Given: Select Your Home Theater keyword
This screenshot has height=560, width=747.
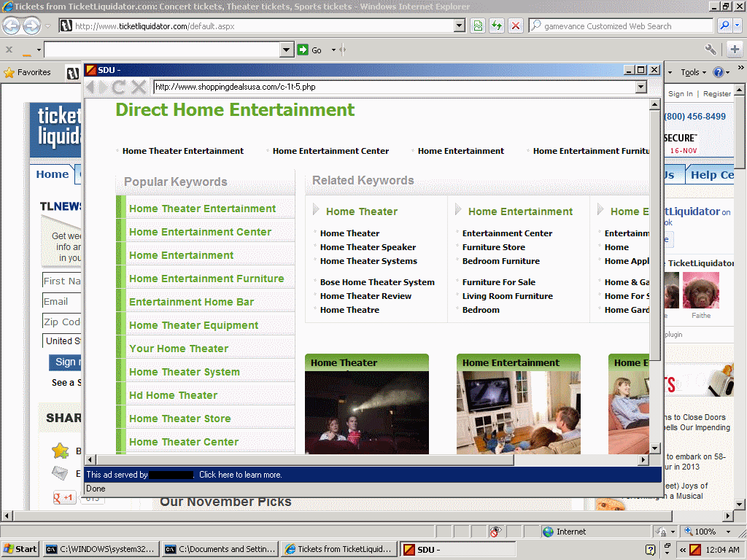Looking at the screenshot, I should [179, 349].
